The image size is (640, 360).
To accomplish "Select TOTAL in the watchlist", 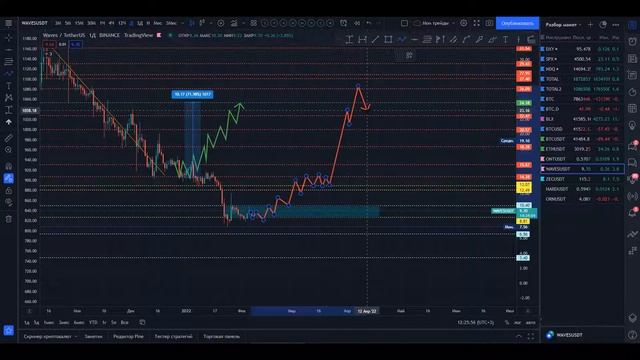I will [x=582, y=79].
